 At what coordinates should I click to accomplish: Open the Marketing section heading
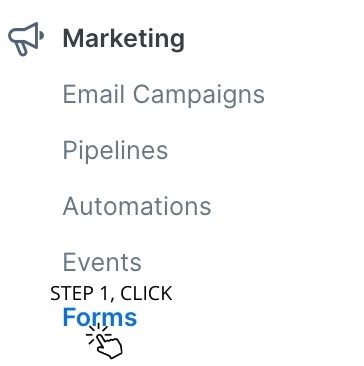123,39
